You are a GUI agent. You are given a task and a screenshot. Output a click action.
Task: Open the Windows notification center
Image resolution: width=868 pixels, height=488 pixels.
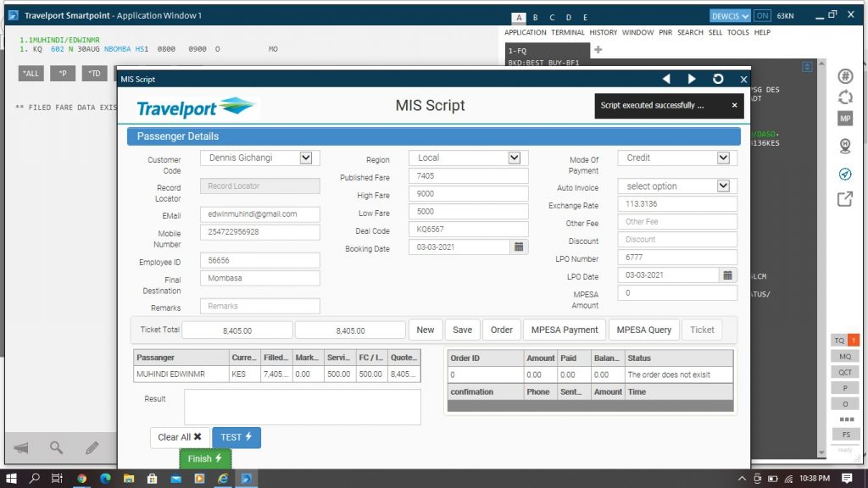click(847, 478)
